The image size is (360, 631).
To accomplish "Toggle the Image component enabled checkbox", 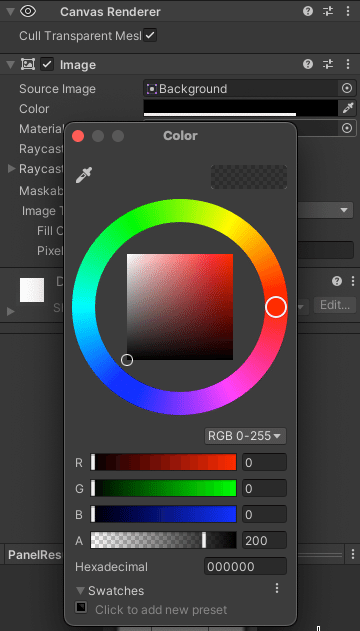I will [x=47, y=64].
